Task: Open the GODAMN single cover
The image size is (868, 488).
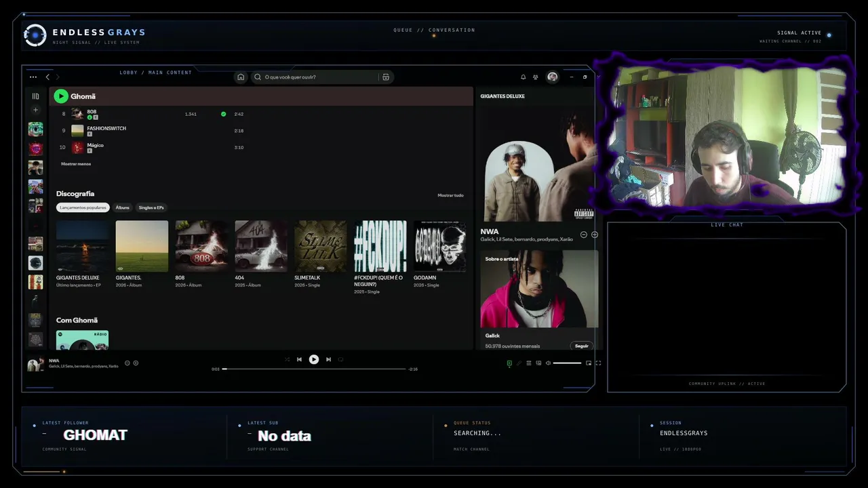Action: (440, 246)
